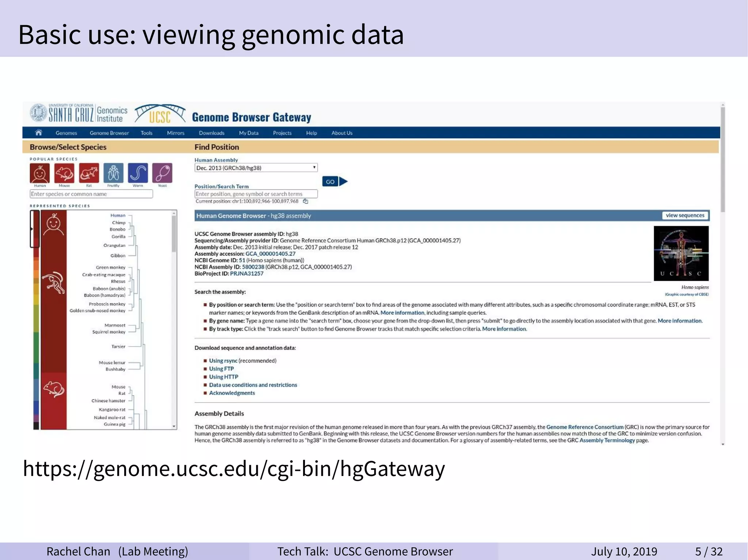This screenshot has height=560, width=748.
Task: Open the Help menu
Action: click(312, 133)
